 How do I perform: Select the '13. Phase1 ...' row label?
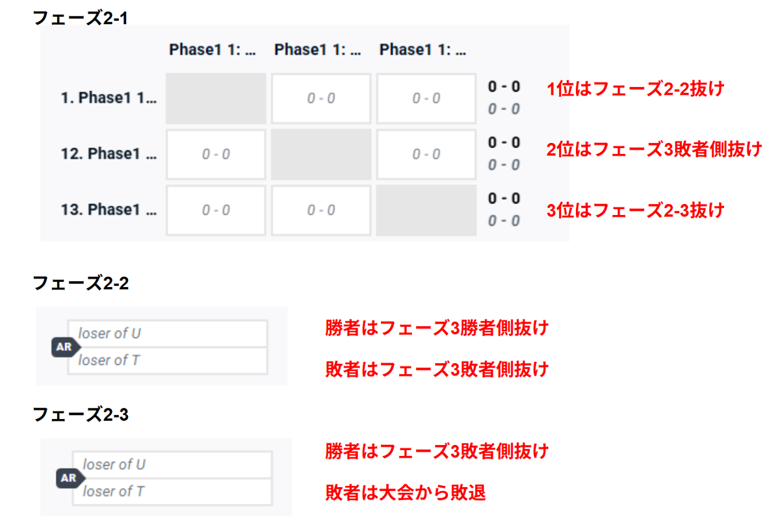[x=109, y=210]
